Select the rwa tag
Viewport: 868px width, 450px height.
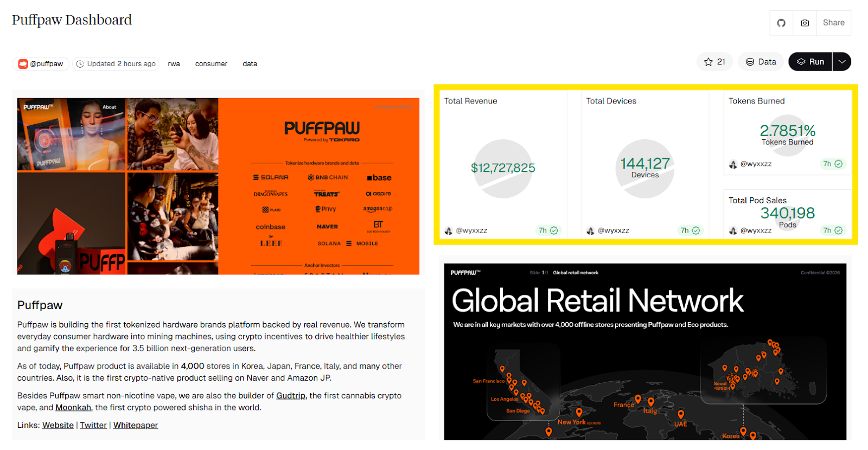point(174,64)
